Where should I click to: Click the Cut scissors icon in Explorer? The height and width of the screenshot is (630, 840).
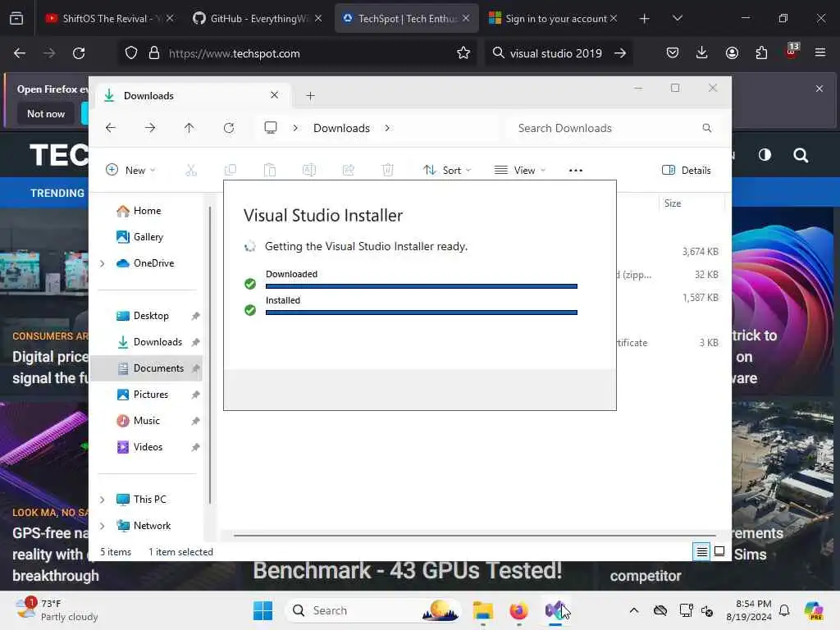click(x=191, y=171)
